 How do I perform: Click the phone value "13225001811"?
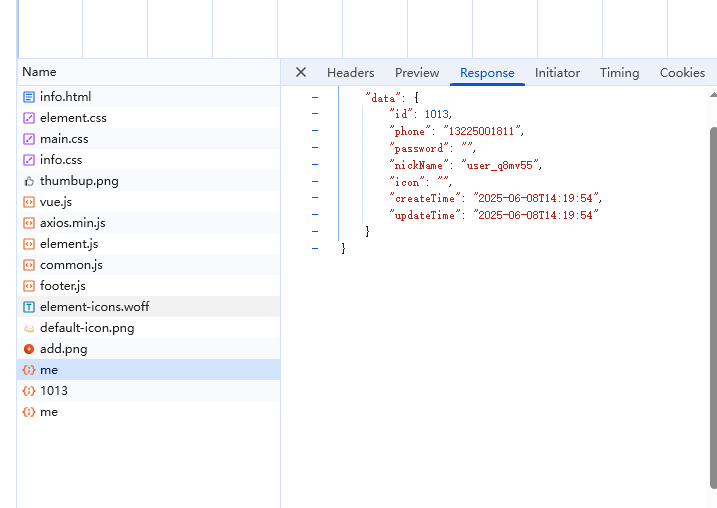(482, 131)
